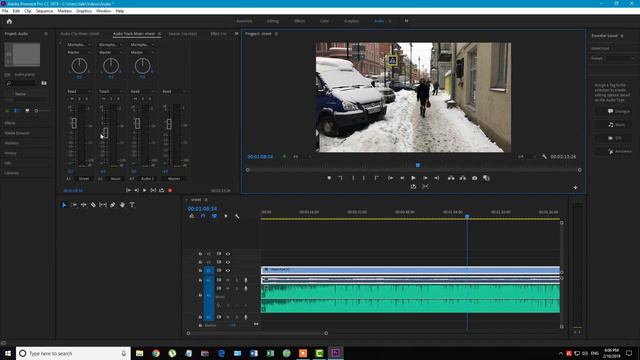
Task: Toggle V3 track output eye
Action: [x=228, y=254]
